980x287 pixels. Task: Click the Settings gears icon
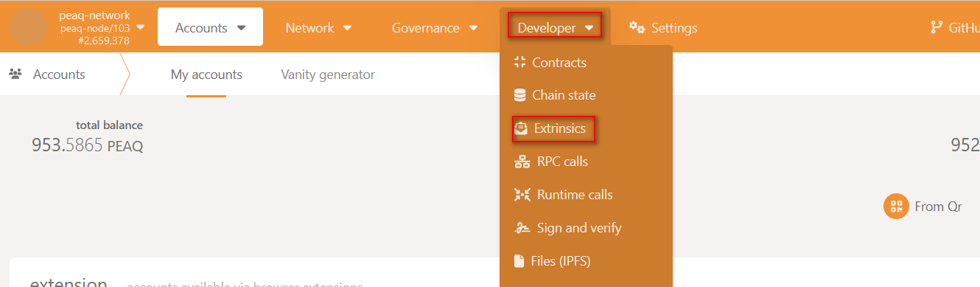coord(637,28)
